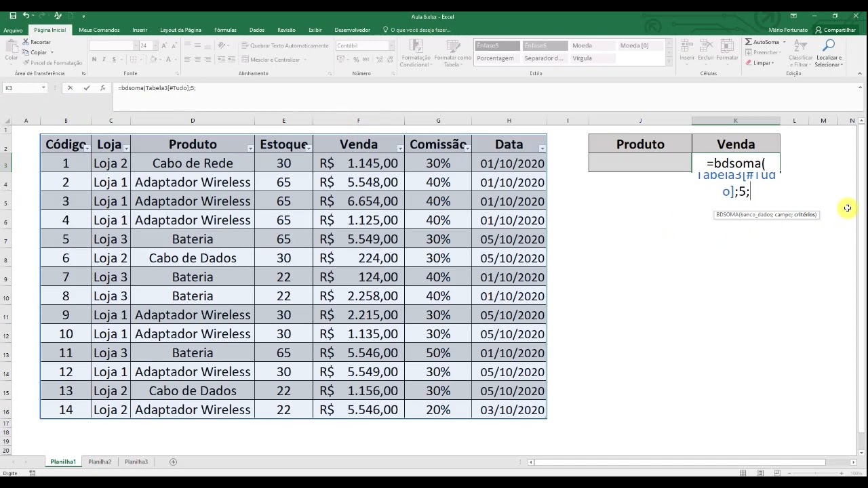The height and width of the screenshot is (488, 868).
Task: Paste using the Colar button
Action: click(11, 50)
